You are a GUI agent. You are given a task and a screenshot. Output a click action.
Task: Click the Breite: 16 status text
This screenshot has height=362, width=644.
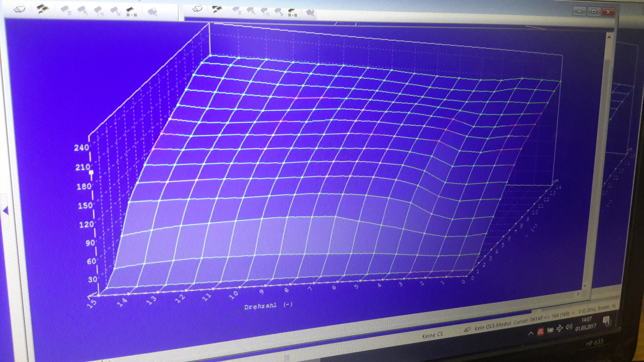tap(607, 307)
